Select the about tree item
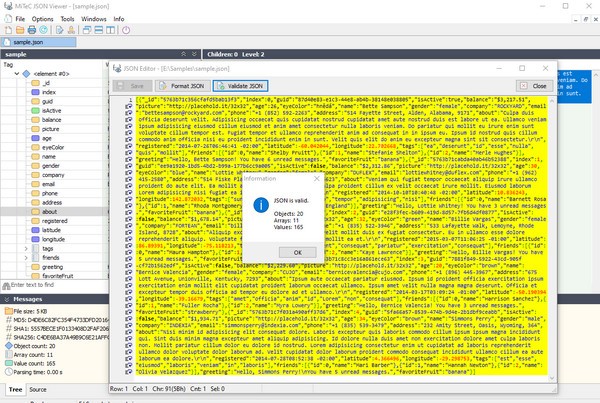600x403 pixels. click(49, 211)
